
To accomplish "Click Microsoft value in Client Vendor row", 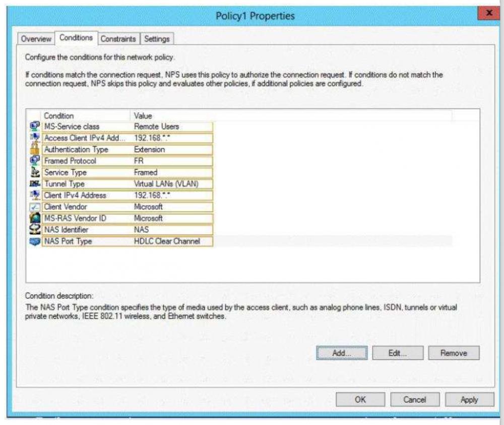I will pos(148,207).
